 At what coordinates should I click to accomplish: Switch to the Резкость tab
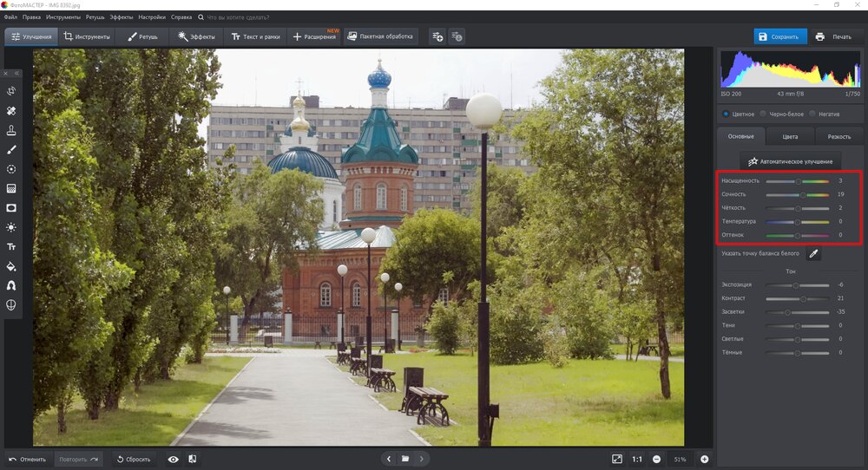[838, 136]
